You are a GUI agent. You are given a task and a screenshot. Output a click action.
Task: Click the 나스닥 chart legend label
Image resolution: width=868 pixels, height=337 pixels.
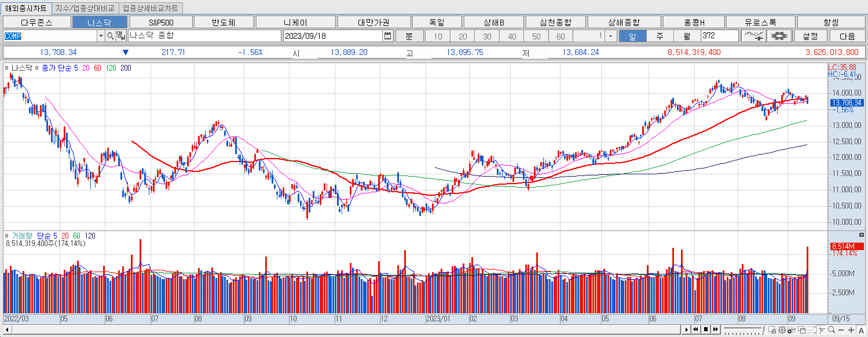pyautogui.click(x=22, y=68)
